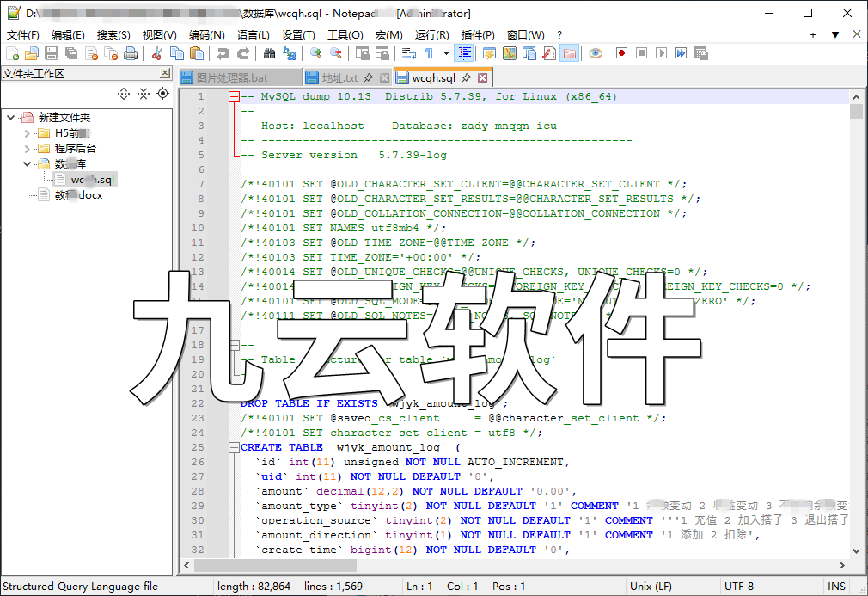Expand all folders in workspace panel
The height and width of the screenshot is (596, 868).
pyautogui.click(x=124, y=94)
